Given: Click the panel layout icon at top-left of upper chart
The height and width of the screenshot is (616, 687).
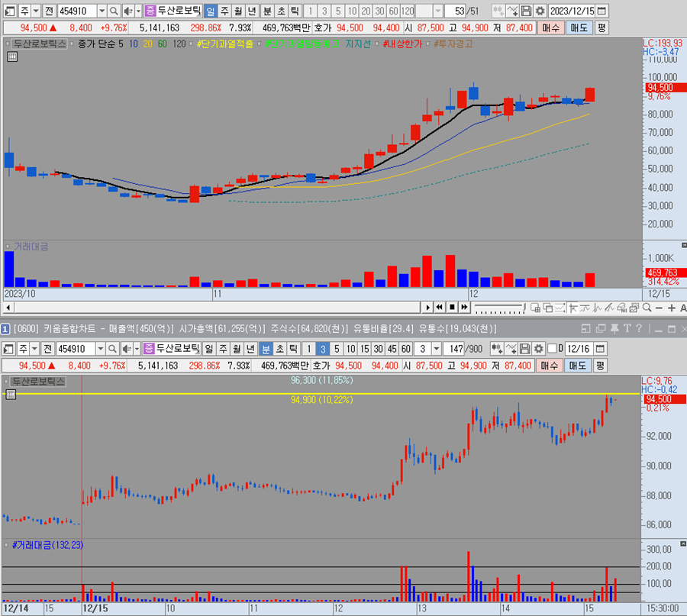Looking at the screenshot, I should [10, 11].
